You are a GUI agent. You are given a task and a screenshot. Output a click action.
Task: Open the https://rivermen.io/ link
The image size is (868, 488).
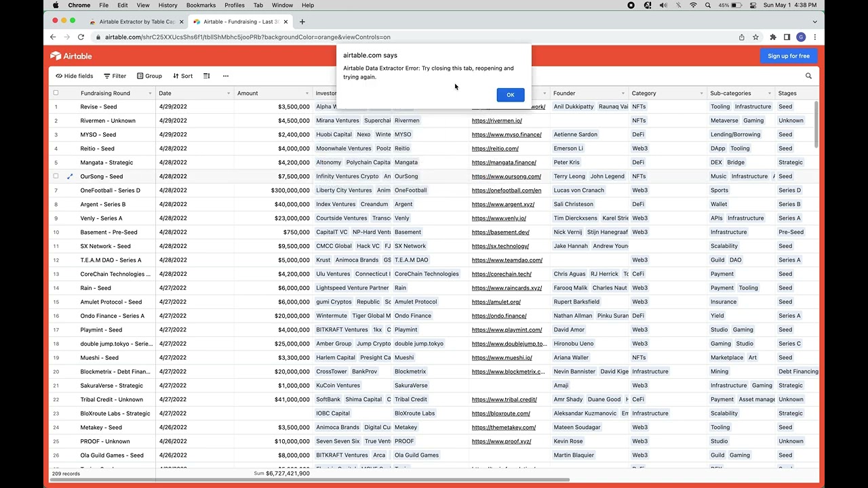[x=497, y=121]
